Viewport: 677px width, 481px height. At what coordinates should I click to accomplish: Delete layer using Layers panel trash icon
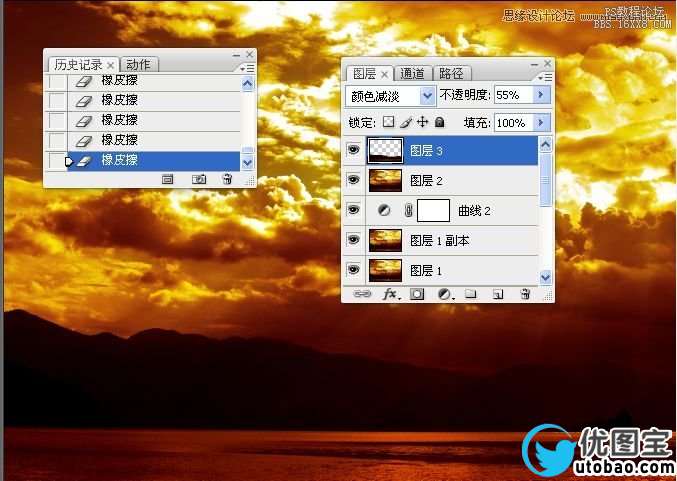(525, 294)
